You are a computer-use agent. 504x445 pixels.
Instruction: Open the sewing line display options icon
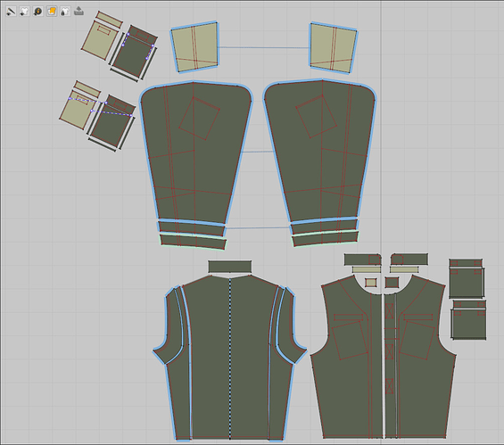12,12
